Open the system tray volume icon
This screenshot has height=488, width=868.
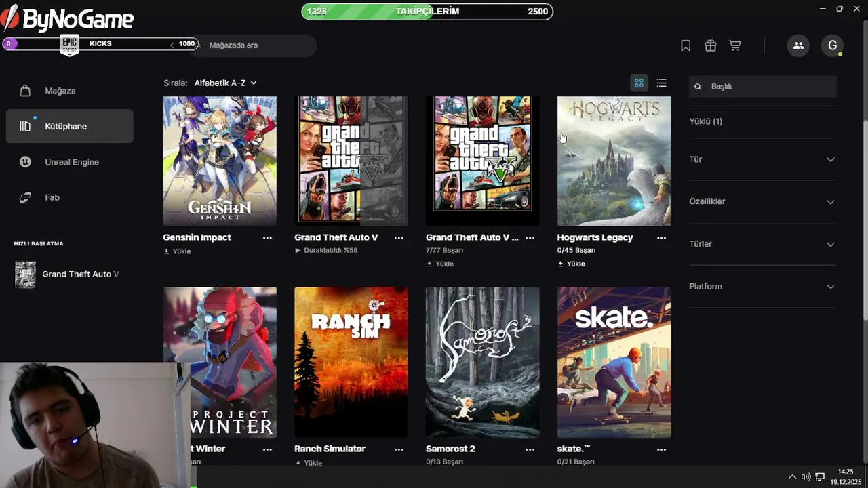pos(806,476)
